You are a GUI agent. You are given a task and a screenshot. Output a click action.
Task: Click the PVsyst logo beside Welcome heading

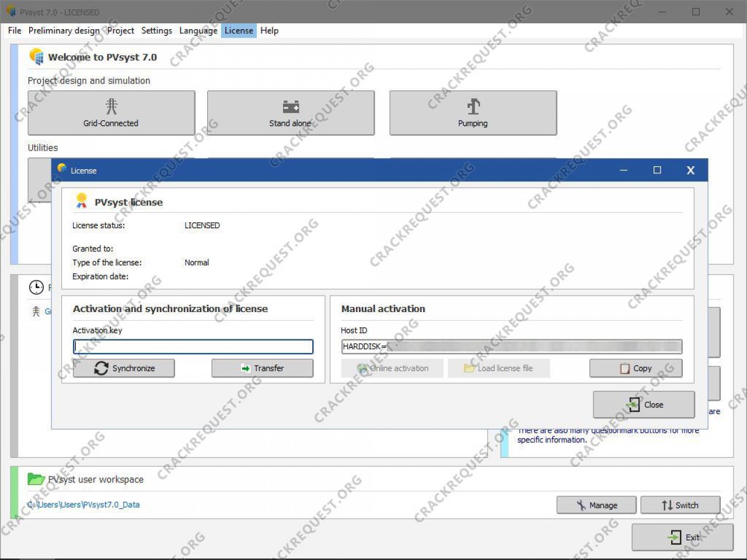[36, 57]
